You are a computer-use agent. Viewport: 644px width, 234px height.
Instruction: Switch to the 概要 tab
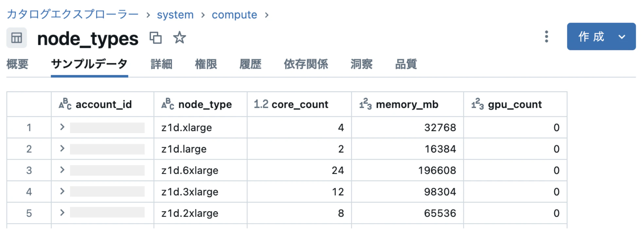[17, 64]
